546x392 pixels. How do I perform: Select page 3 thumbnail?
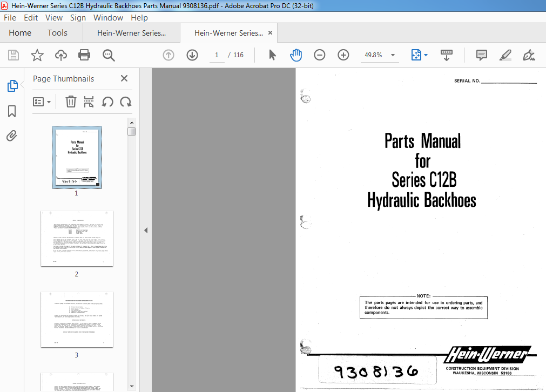tap(77, 319)
